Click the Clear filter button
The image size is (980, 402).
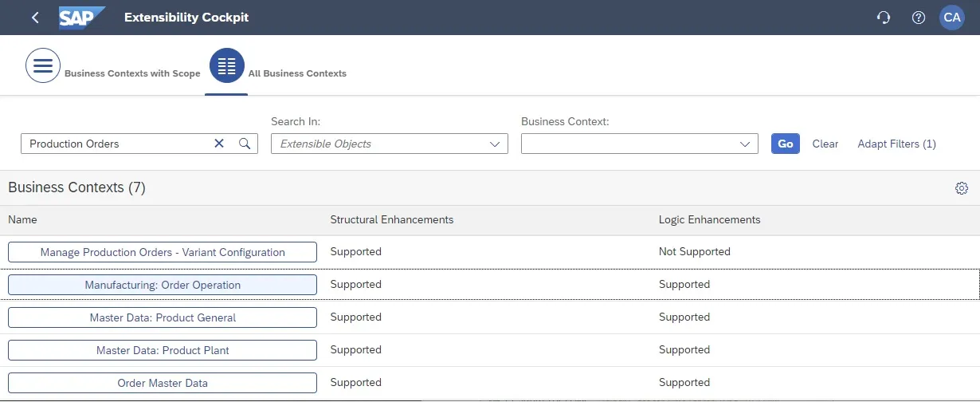[825, 144]
